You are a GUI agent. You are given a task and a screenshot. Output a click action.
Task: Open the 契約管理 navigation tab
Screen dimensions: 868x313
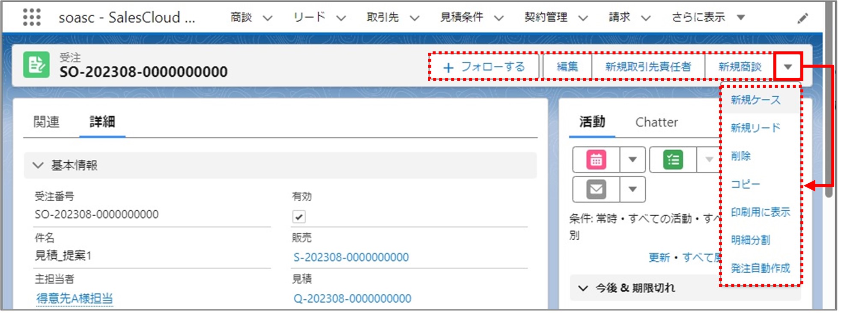tap(546, 18)
